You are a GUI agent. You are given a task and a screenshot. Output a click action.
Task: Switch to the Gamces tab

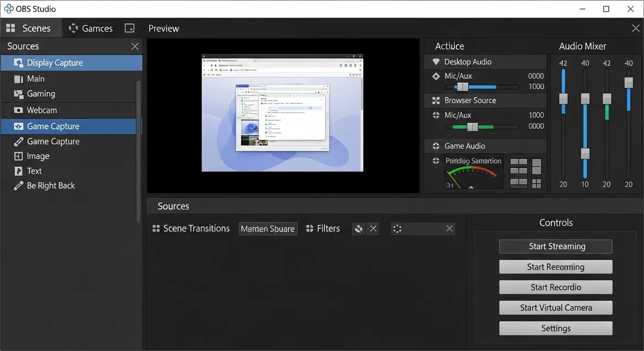[91, 28]
